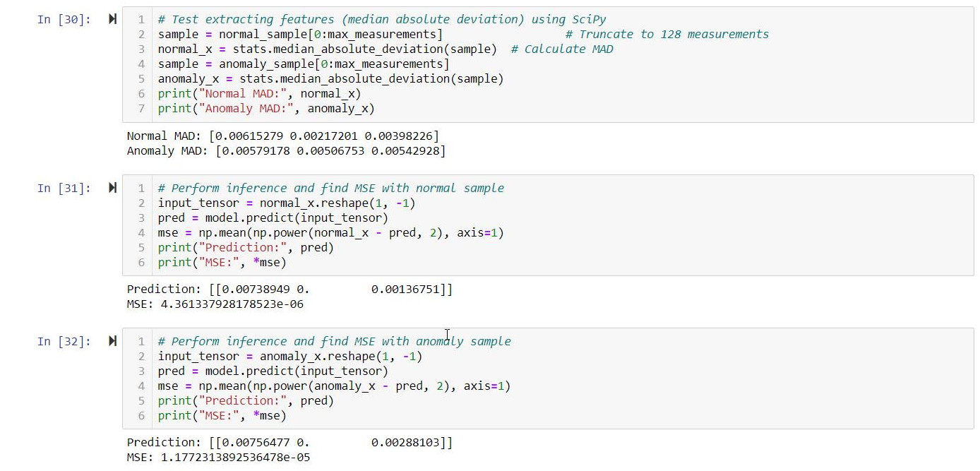The height and width of the screenshot is (471, 980).
Task: Select the Anomaly MAD output text
Action: (x=282, y=150)
